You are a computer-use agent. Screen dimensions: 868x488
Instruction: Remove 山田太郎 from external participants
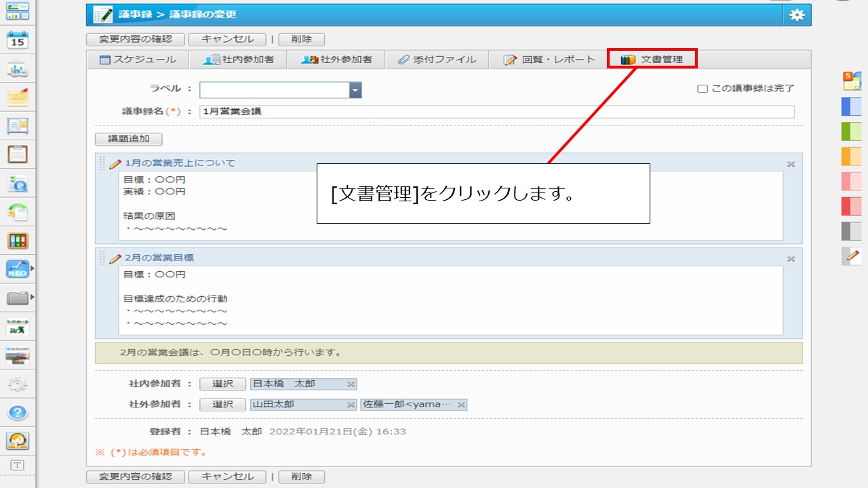[x=351, y=405]
